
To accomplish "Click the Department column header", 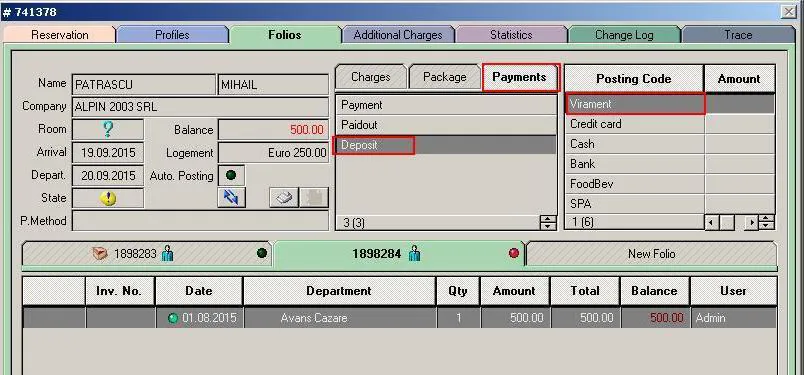I will [x=339, y=291].
